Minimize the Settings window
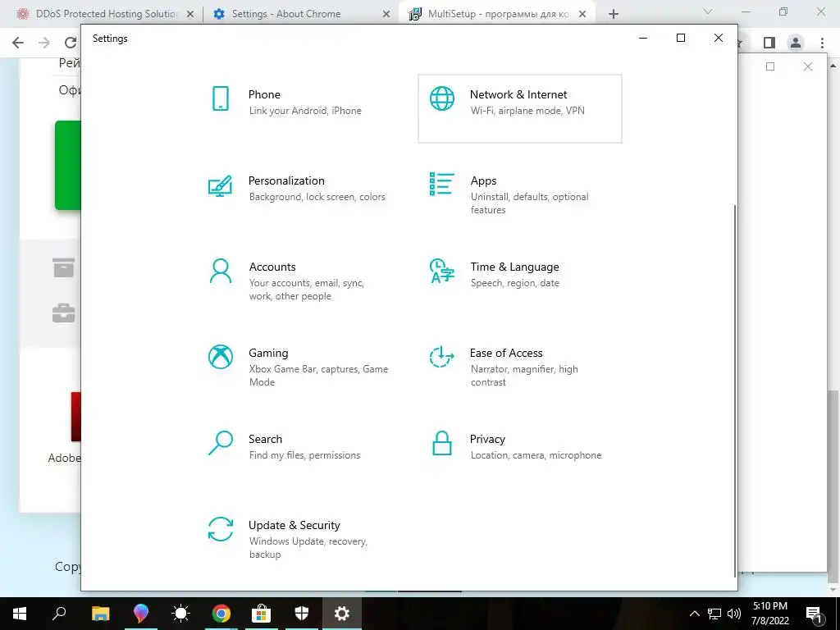Screen dimensions: 840x630 pyautogui.click(x=643, y=38)
